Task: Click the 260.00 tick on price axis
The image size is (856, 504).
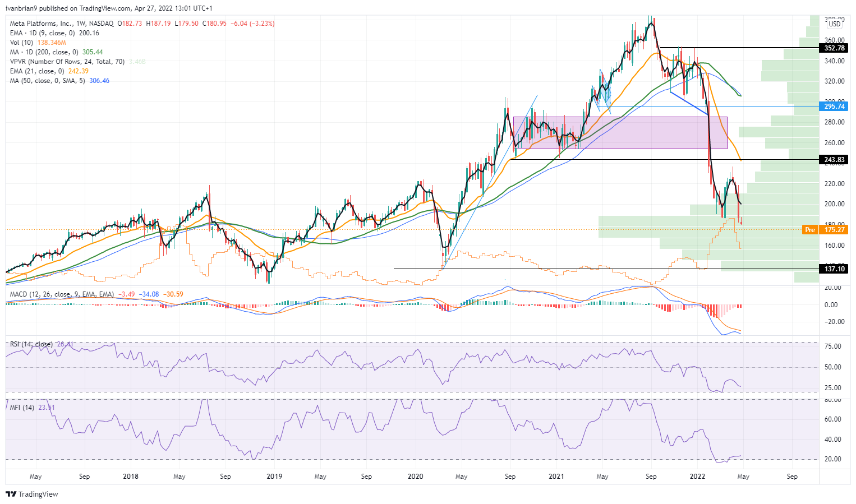Action: pyautogui.click(x=834, y=143)
